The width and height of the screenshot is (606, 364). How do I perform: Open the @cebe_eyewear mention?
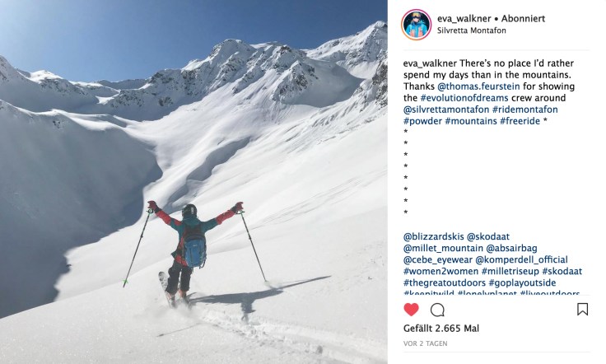438,259
